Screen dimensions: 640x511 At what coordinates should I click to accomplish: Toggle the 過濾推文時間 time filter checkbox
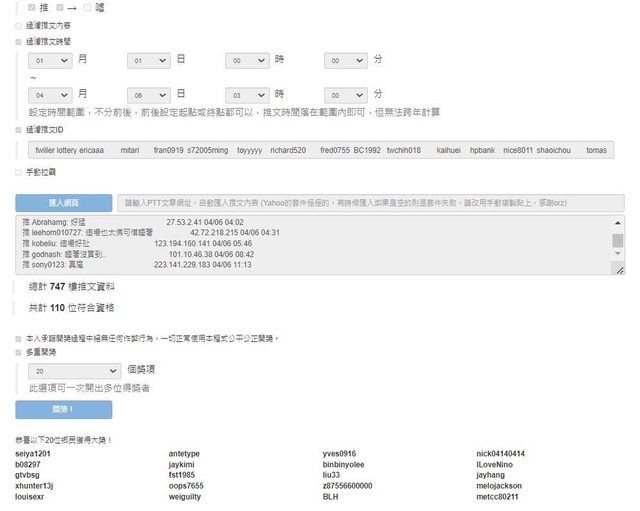[x=19, y=42]
